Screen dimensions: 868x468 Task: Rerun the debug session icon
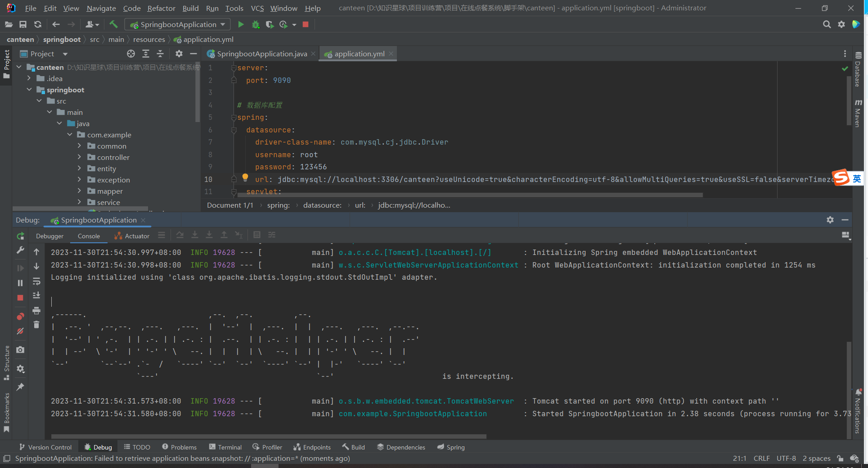click(x=20, y=236)
